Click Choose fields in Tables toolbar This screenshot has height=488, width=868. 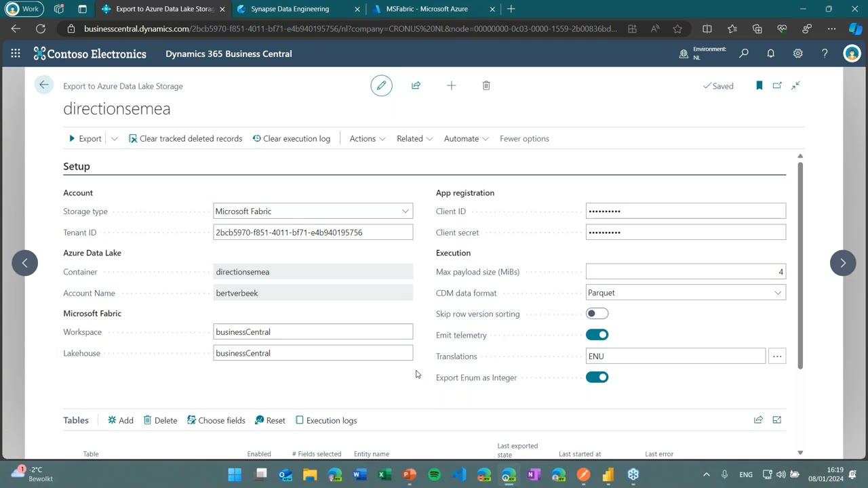click(x=216, y=420)
